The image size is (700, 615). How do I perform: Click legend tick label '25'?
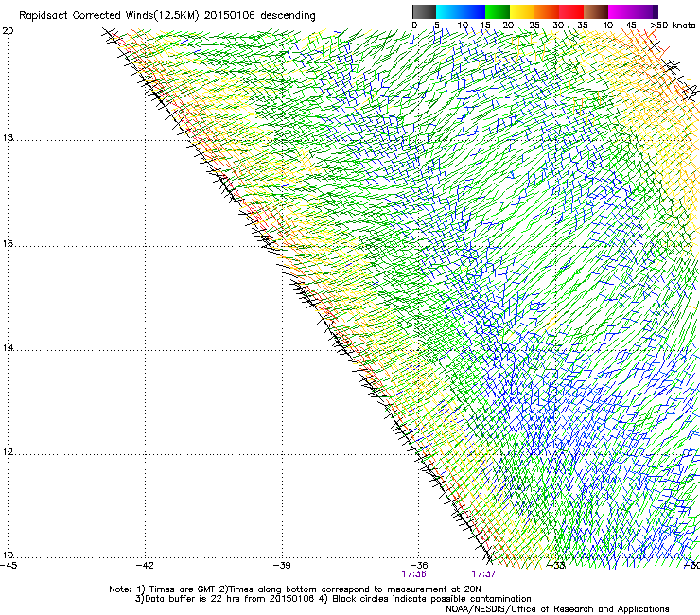click(x=534, y=26)
